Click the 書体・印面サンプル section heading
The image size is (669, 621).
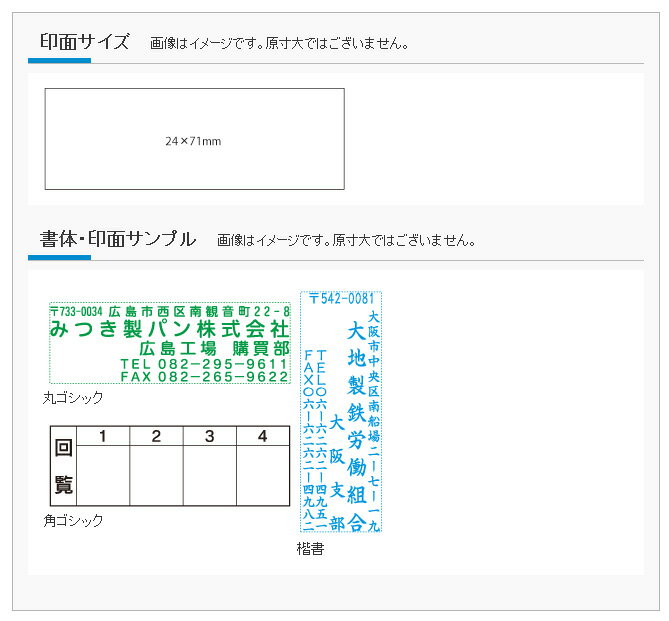click(x=118, y=239)
